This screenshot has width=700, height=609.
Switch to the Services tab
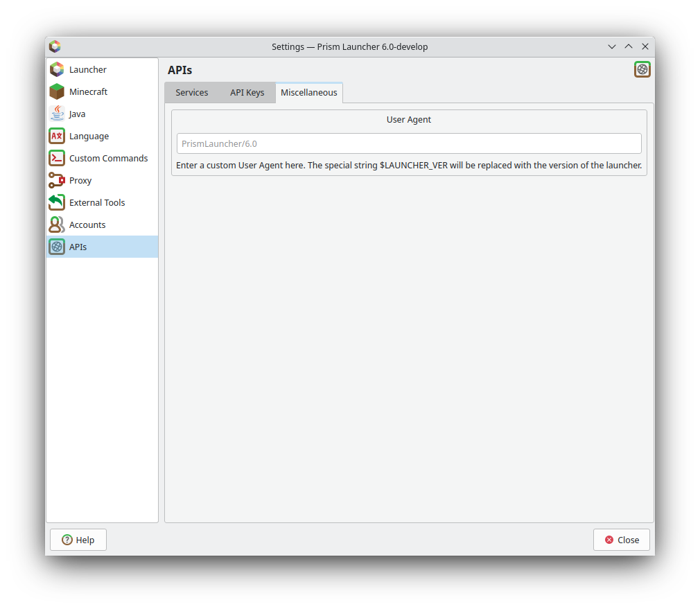[x=192, y=92]
